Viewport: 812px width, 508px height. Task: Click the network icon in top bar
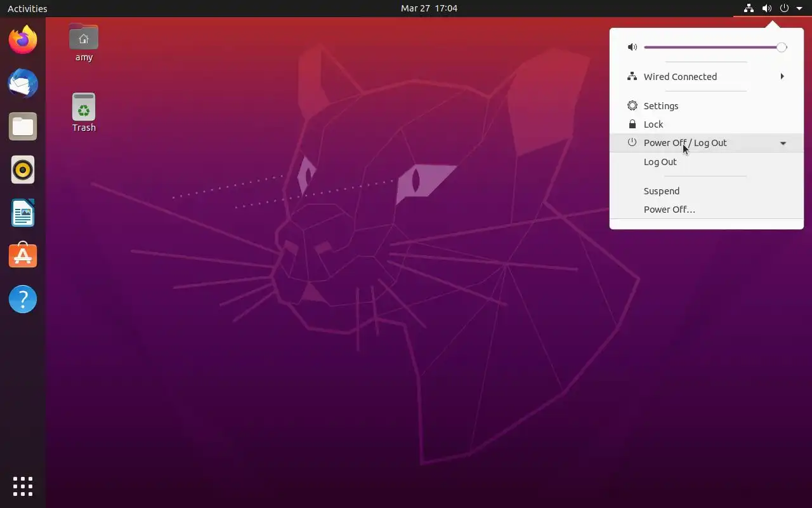pyautogui.click(x=749, y=8)
